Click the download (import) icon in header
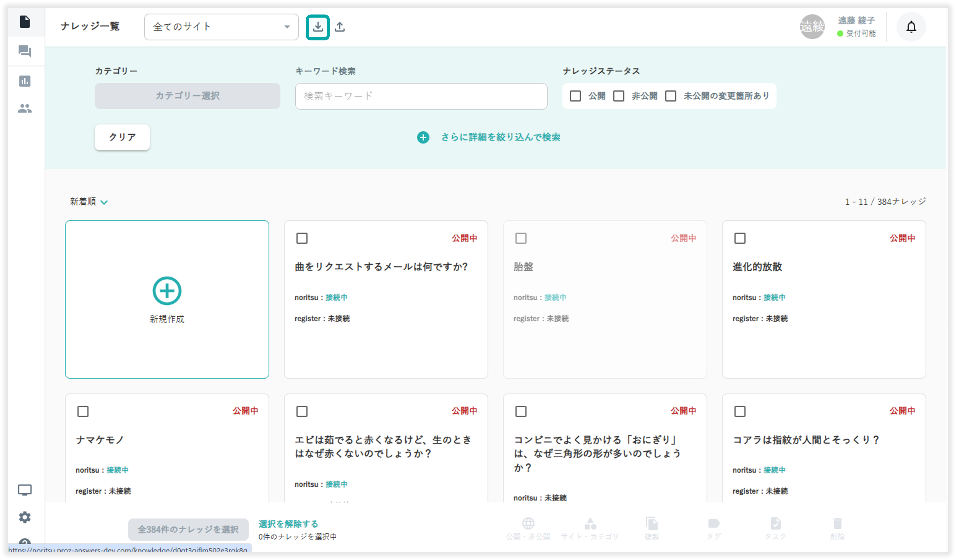The width and height of the screenshot is (956, 560). tap(317, 27)
